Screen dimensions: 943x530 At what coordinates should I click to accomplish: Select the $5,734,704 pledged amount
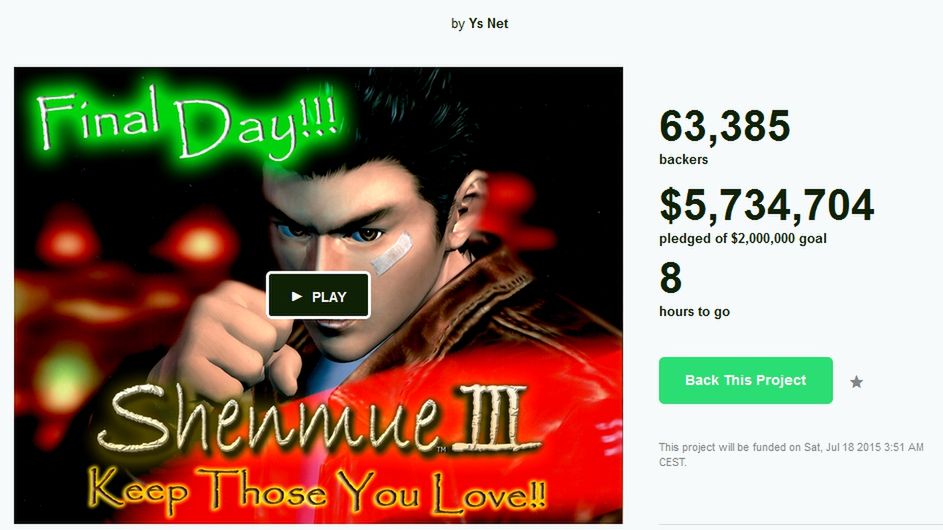click(767, 205)
